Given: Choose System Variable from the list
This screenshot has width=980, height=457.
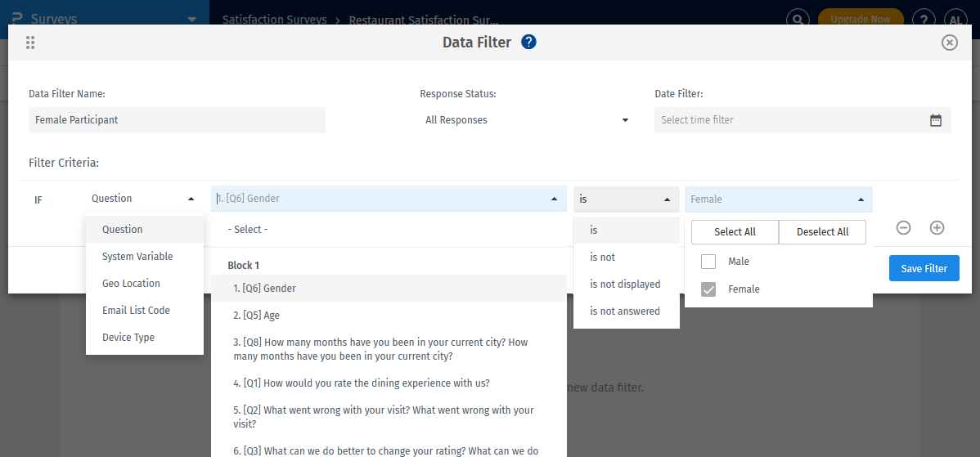Looking at the screenshot, I should tap(137, 257).
